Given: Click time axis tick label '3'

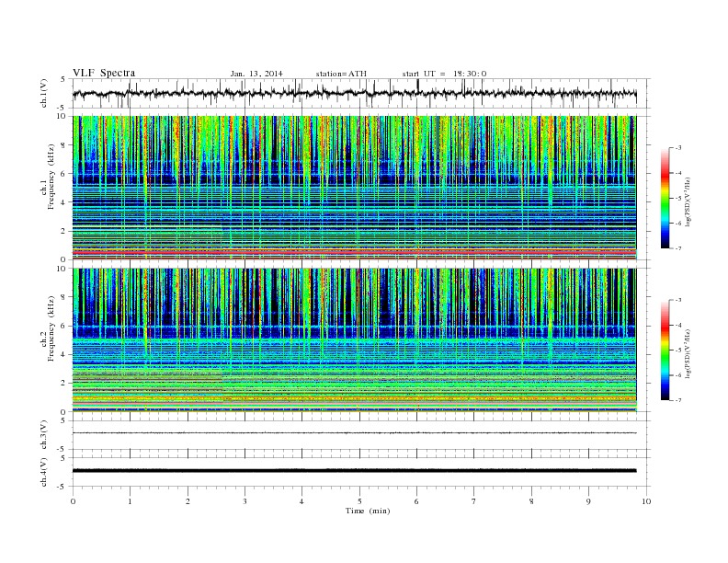Looking at the screenshot, I should (x=245, y=501).
